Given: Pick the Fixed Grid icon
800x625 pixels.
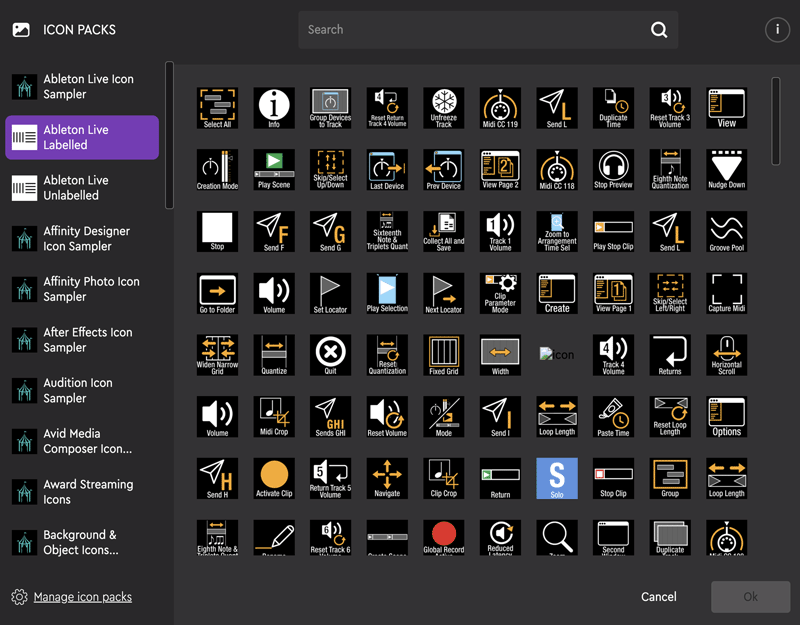Looking at the screenshot, I should click(443, 355).
